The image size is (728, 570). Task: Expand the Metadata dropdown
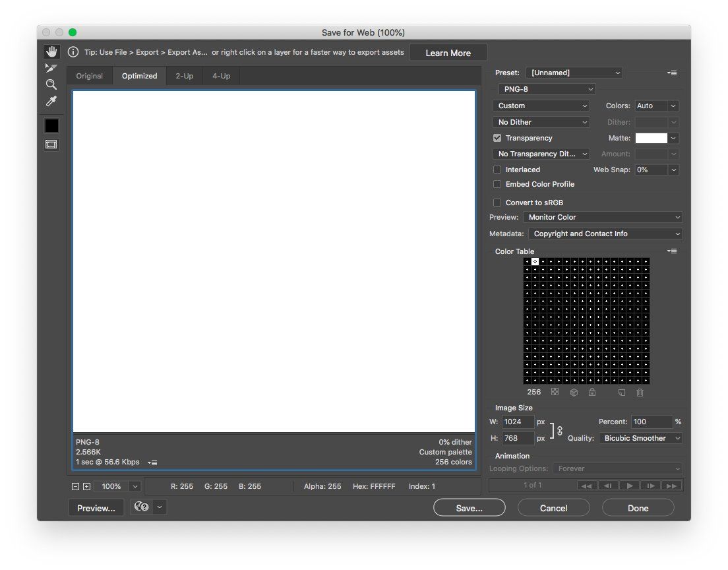coord(605,234)
